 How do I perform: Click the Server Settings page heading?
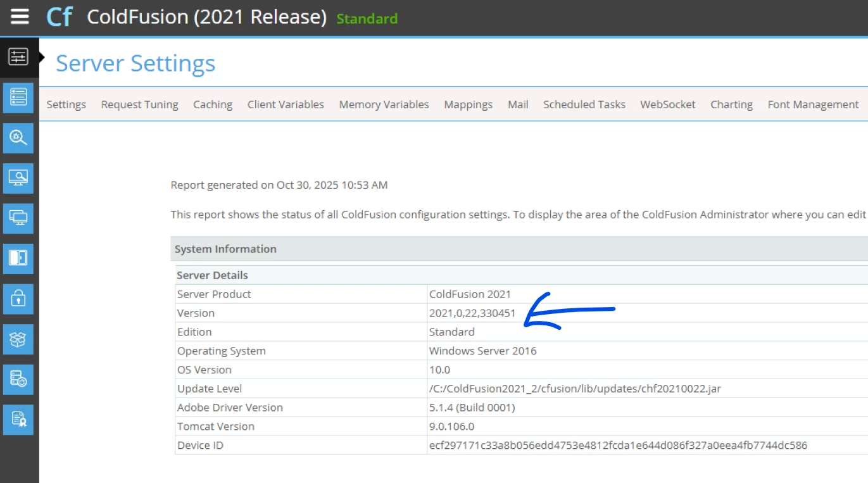coord(135,64)
